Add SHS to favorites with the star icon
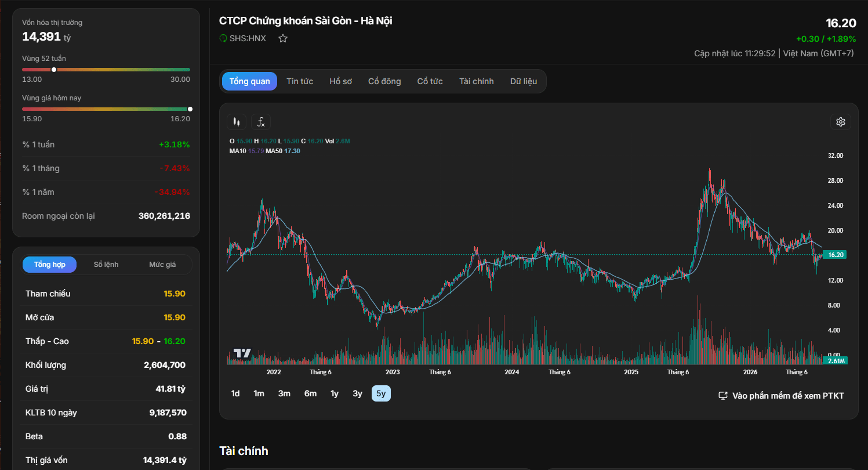 coord(283,39)
